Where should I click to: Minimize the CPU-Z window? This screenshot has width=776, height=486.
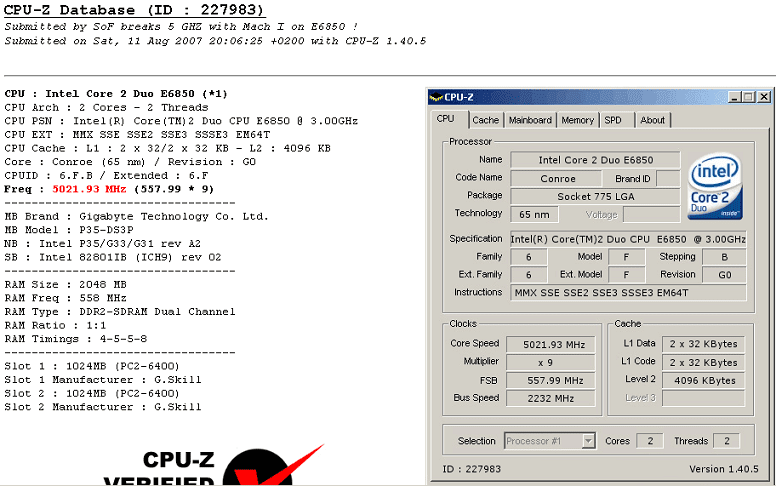coord(734,97)
